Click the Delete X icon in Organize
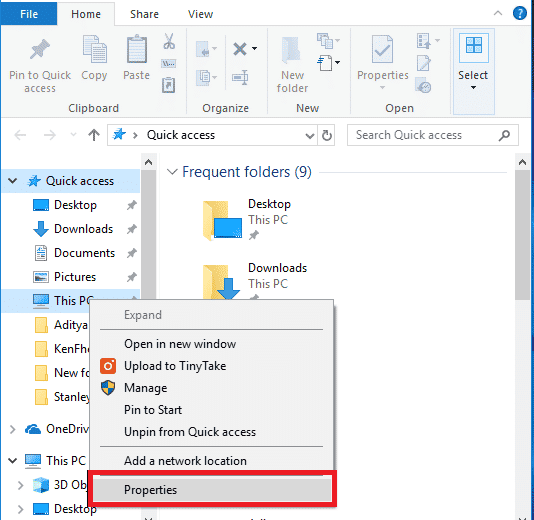Viewport: 534px width, 520px height. 240,49
